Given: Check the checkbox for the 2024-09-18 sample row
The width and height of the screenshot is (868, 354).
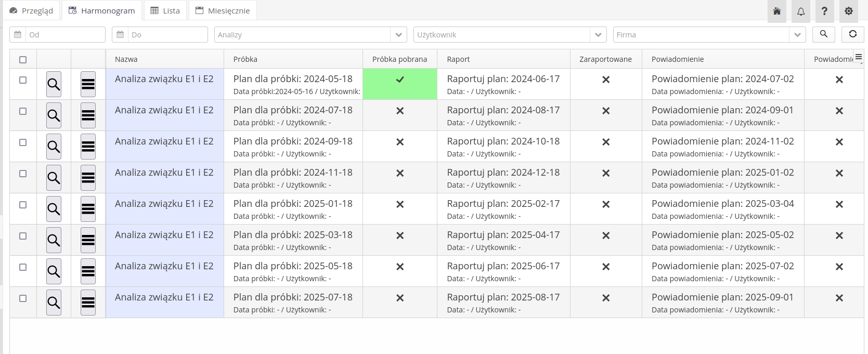Looking at the screenshot, I should pos(23,142).
